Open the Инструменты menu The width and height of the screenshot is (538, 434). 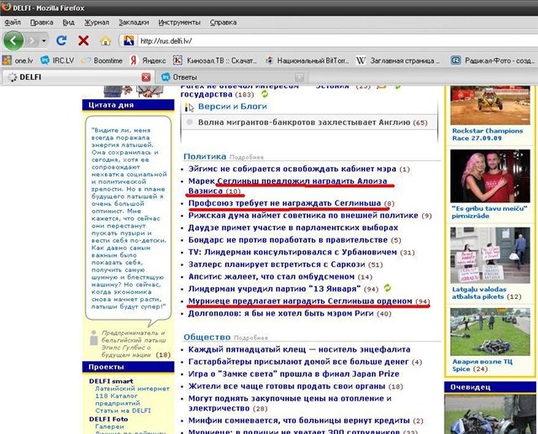click(x=179, y=23)
